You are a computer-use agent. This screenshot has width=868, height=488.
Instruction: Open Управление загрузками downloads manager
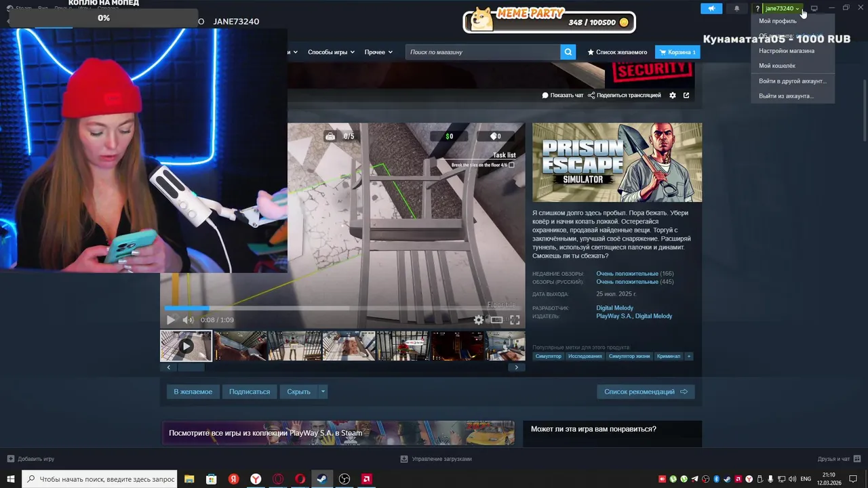(436, 459)
